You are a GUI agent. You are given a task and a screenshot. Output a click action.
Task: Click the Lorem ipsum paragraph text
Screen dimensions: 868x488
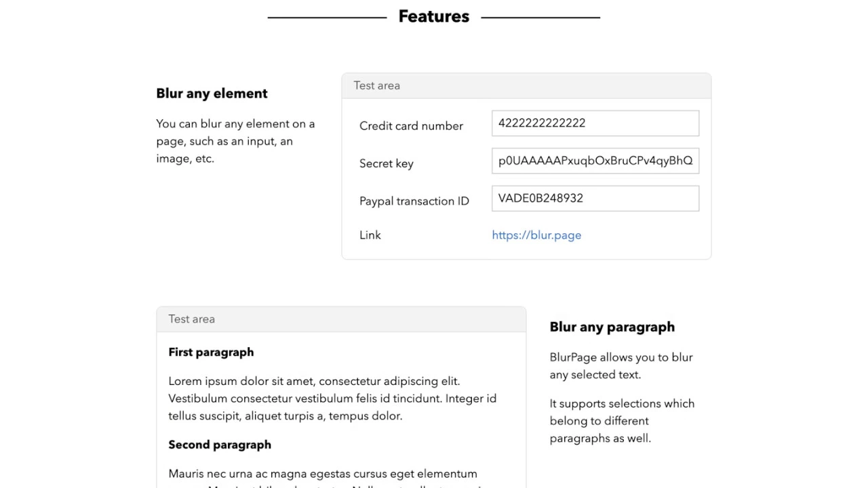click(332, 399)
